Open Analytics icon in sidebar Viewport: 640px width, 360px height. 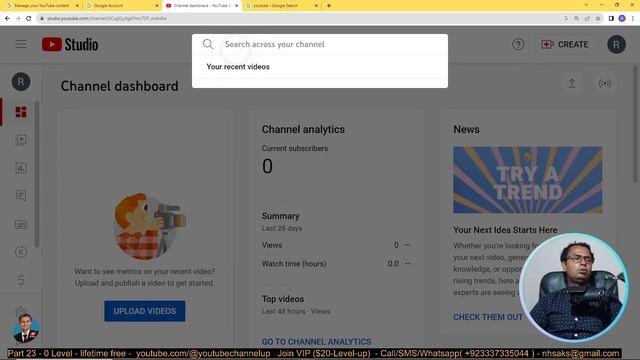(21, 168)
